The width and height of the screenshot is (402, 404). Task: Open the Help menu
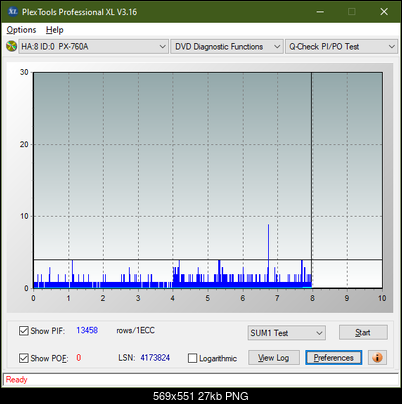[x=55, y=30]
